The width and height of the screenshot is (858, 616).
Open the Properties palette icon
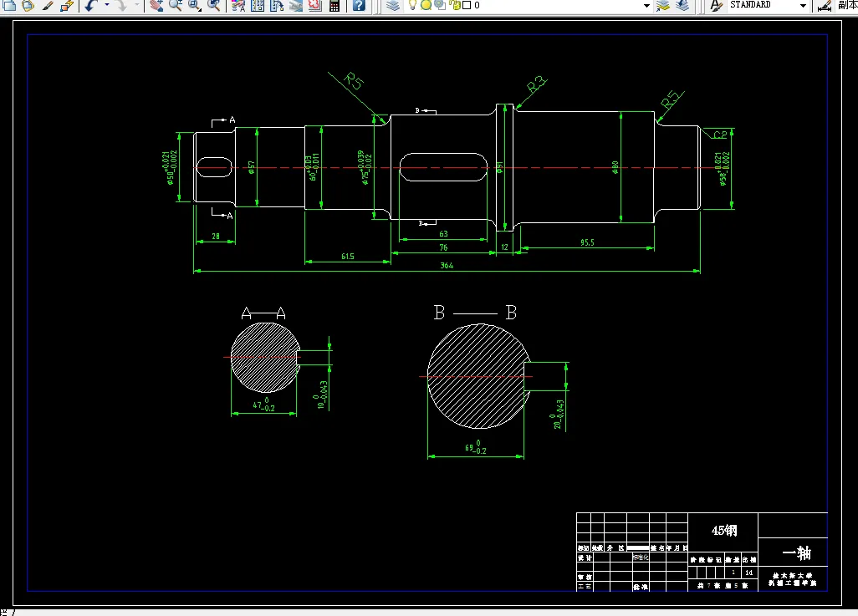[x=238, y=6]
